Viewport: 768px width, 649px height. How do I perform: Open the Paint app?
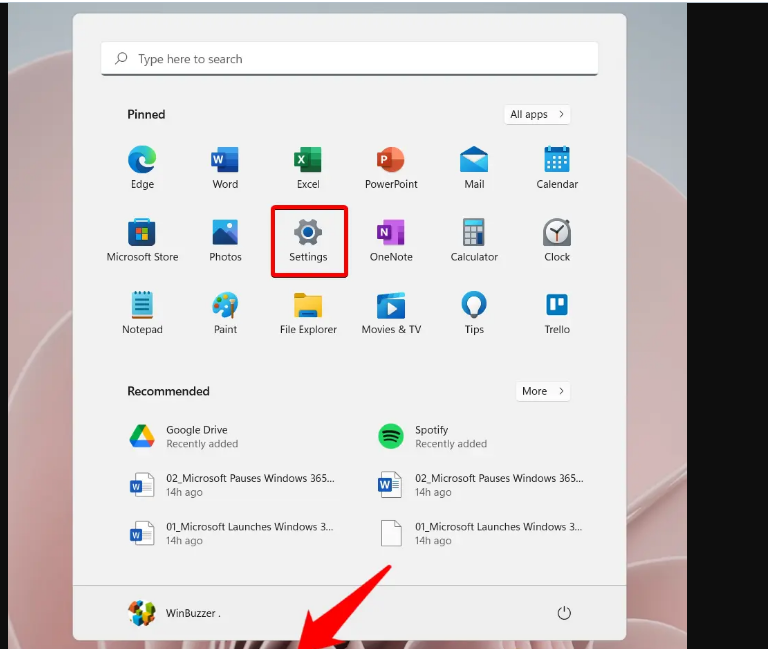click(225, 312)
